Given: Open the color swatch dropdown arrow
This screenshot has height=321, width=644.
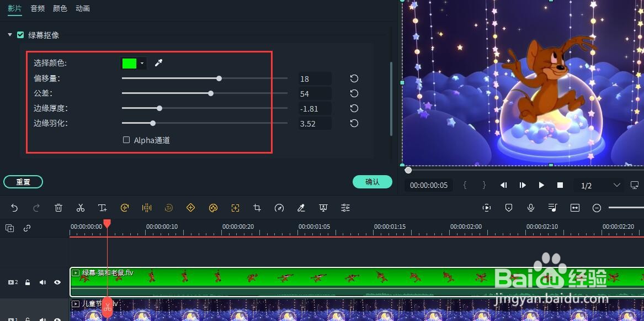Looking at the screenshot, I should click(142, 64).
